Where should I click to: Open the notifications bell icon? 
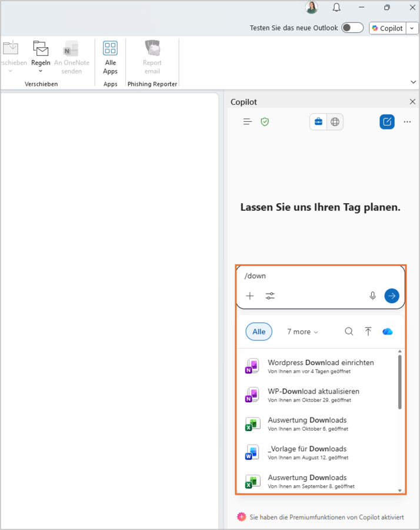[336, 8]
